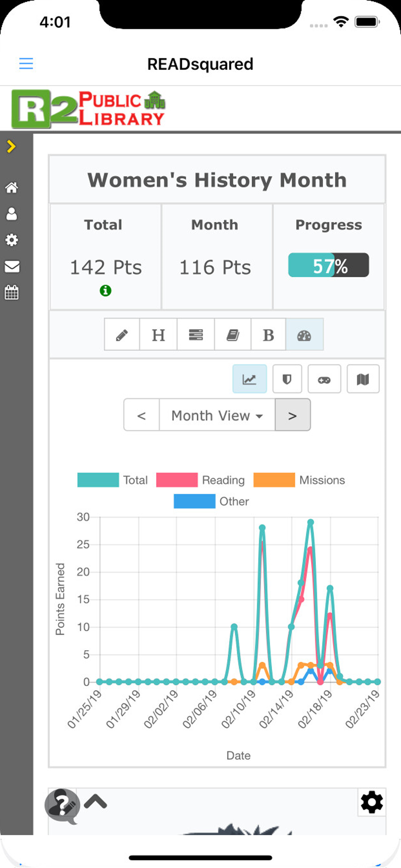This screenshot has width=401, height=868.
Task: Open the Month View dropdown
Action: click(x=217, y=416)
